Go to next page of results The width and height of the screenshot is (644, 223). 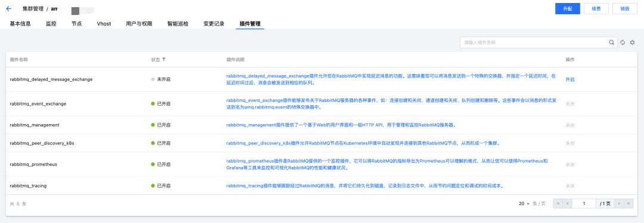[x=620, y=204]
